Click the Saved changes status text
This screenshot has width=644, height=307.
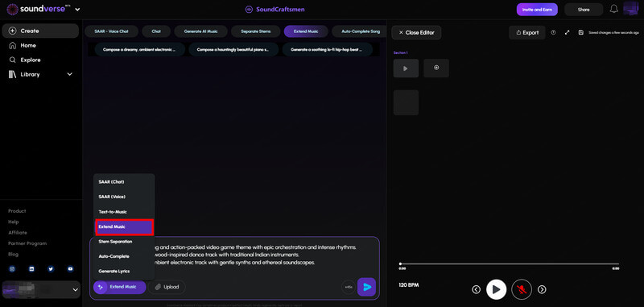613,32
